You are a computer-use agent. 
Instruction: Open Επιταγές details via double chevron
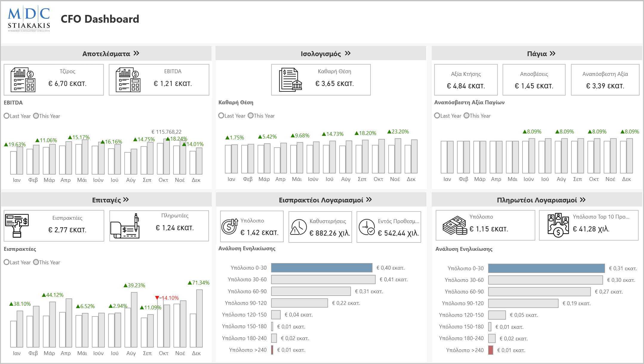[x=126, y=199]
